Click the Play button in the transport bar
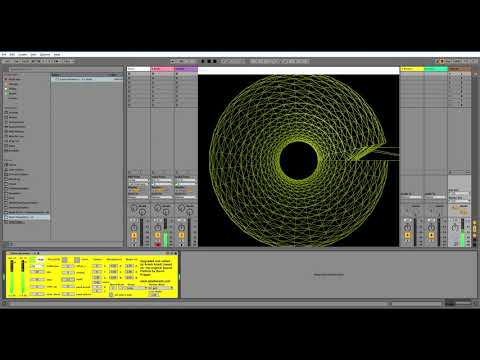480x360 pixels. pyautogui.click(x=203, y=61)
